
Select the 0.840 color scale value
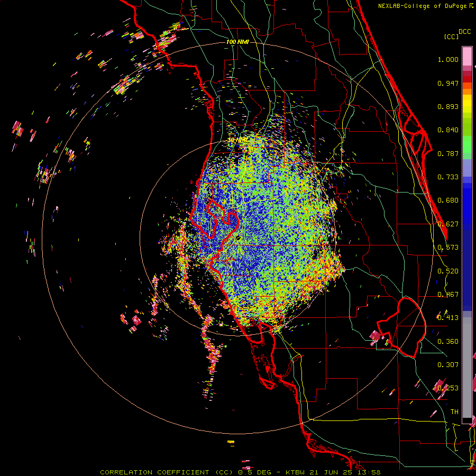(448, 130)
